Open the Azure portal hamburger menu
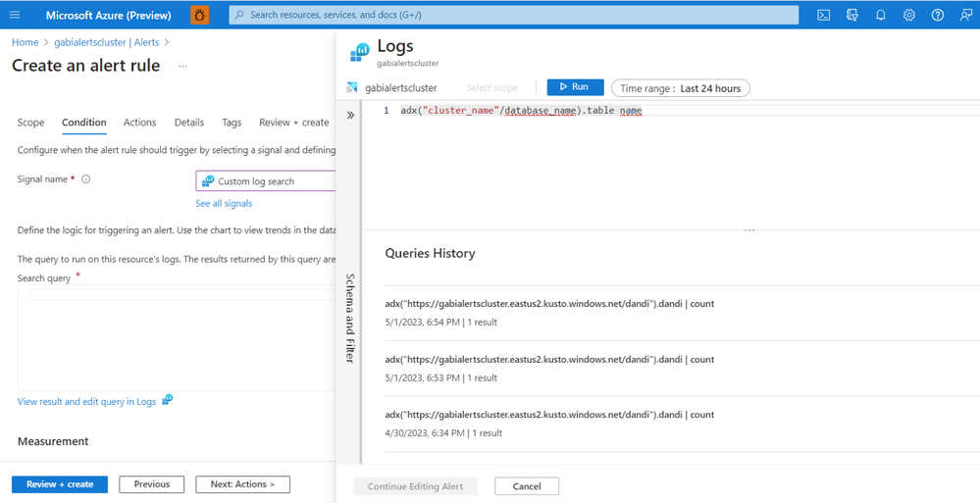Image resolution: width=980 pixels, height=503 pixels. pyautogui.click(x=15, y=15)
